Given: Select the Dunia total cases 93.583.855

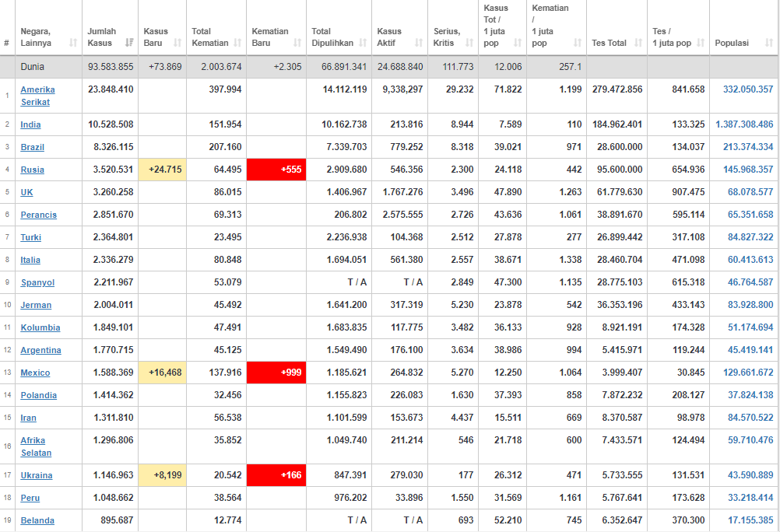Looking at the screenshot, I should tap(111, 67).
